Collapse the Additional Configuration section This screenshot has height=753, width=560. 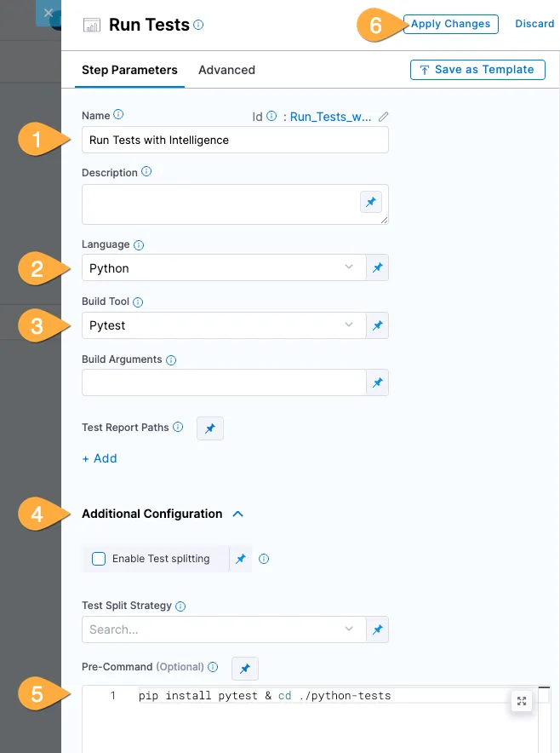[x=238, y=514]
